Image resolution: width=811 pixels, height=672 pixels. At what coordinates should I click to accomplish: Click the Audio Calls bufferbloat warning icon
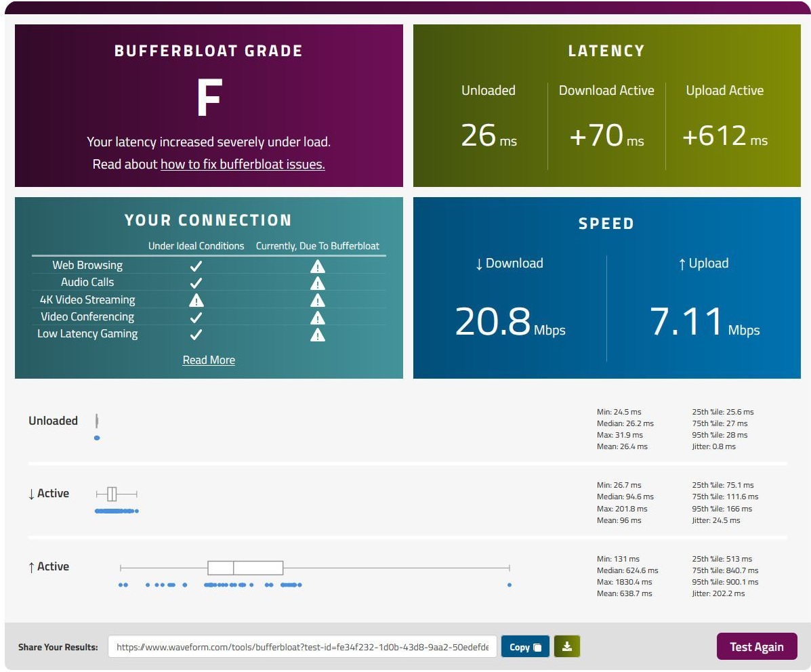tap(317, 283)
